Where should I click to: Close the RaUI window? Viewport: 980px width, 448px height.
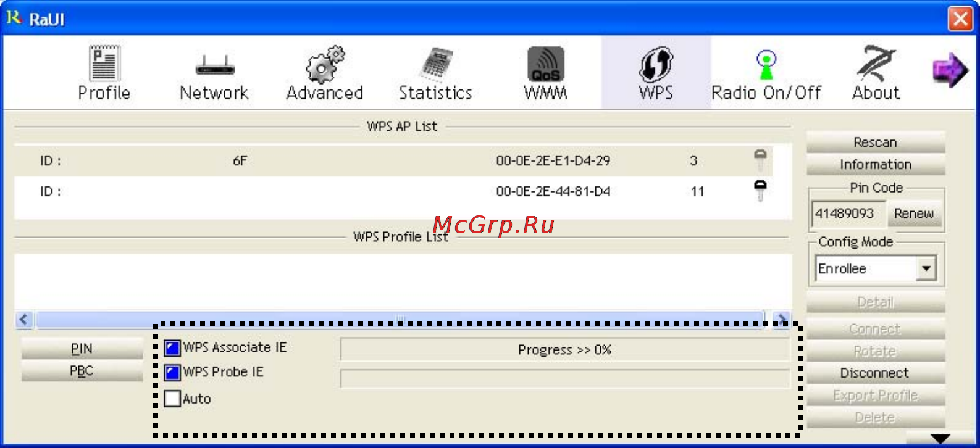[x=960, y=19]
